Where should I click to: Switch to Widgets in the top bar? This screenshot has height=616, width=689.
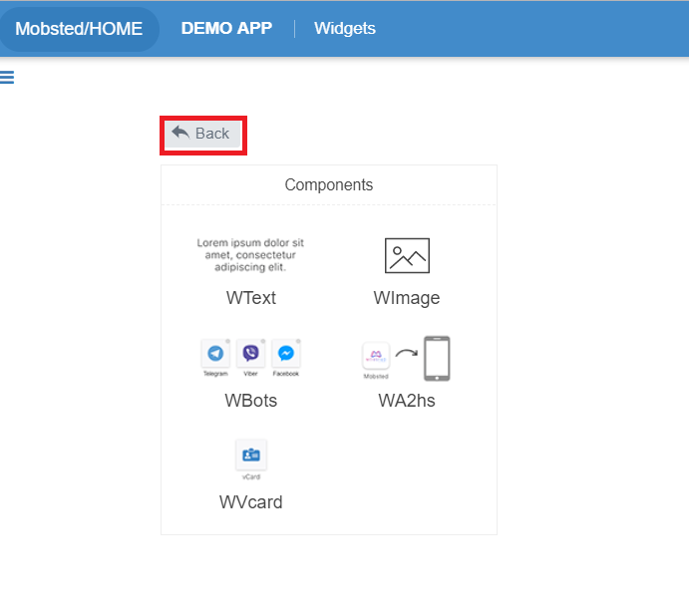pyautogui.click(x=345, y=29)
